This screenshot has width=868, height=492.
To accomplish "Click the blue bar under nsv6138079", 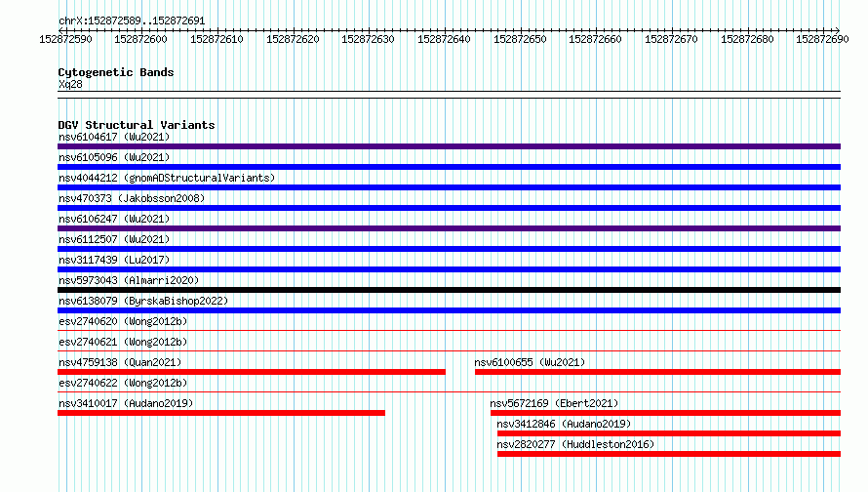I will (x=449, y=310).
